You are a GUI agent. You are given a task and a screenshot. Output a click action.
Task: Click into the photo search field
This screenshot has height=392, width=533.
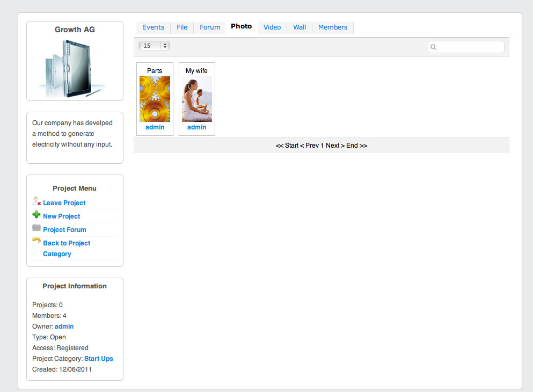coord(466,47)
